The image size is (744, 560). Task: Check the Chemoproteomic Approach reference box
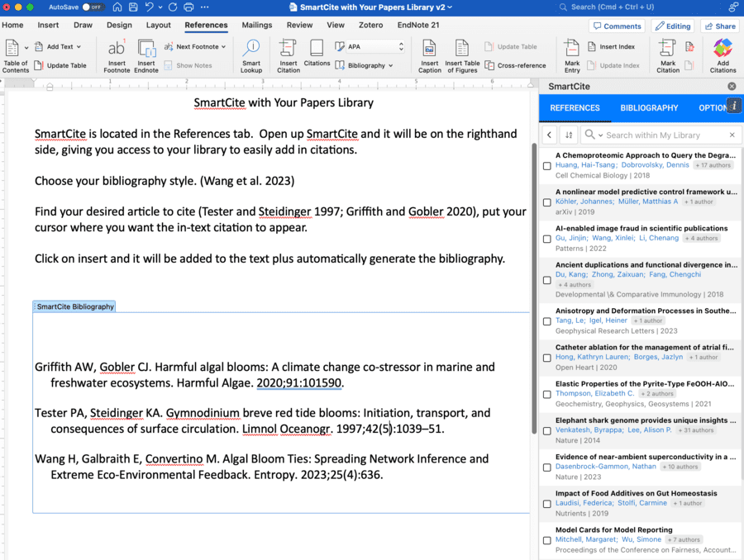point(547,166)
